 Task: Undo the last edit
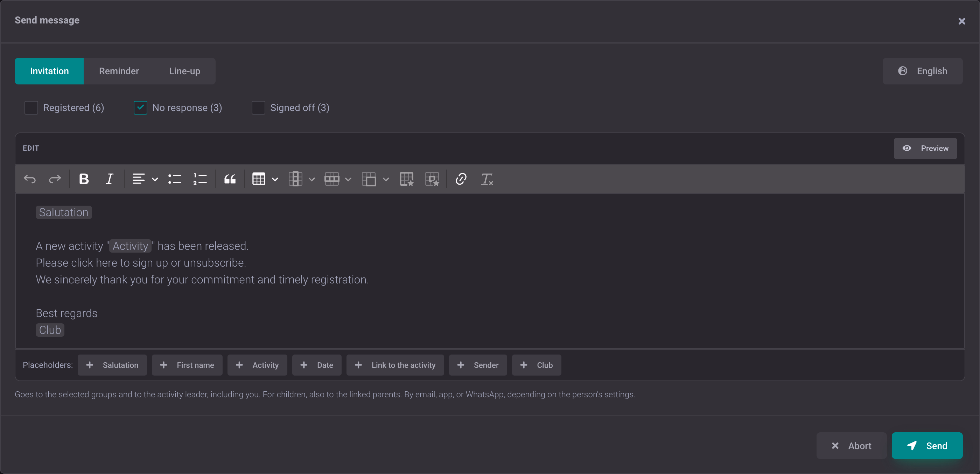tap(30, 179)
